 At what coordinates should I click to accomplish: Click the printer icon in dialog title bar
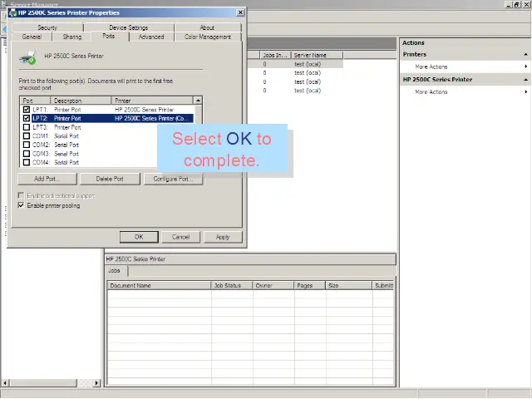13,13
